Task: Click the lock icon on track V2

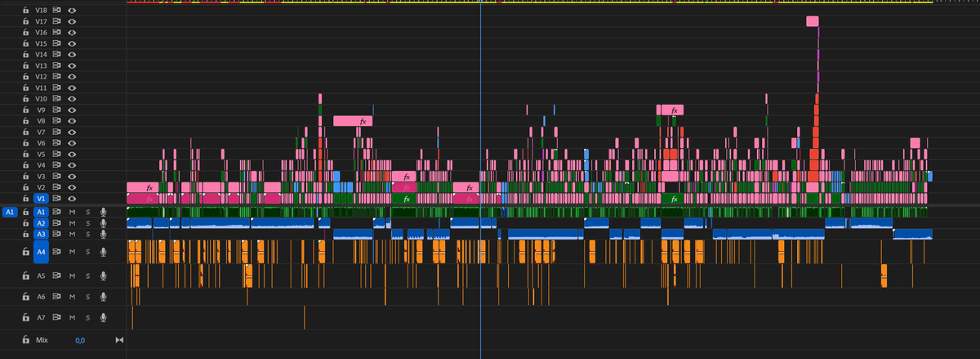Action: 26,187
